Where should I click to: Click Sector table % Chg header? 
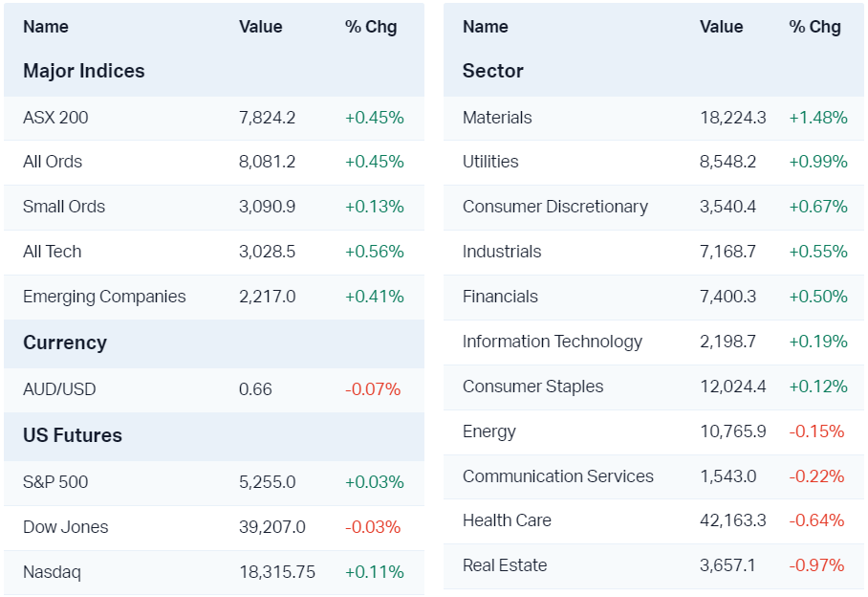(x=814, y=27)
